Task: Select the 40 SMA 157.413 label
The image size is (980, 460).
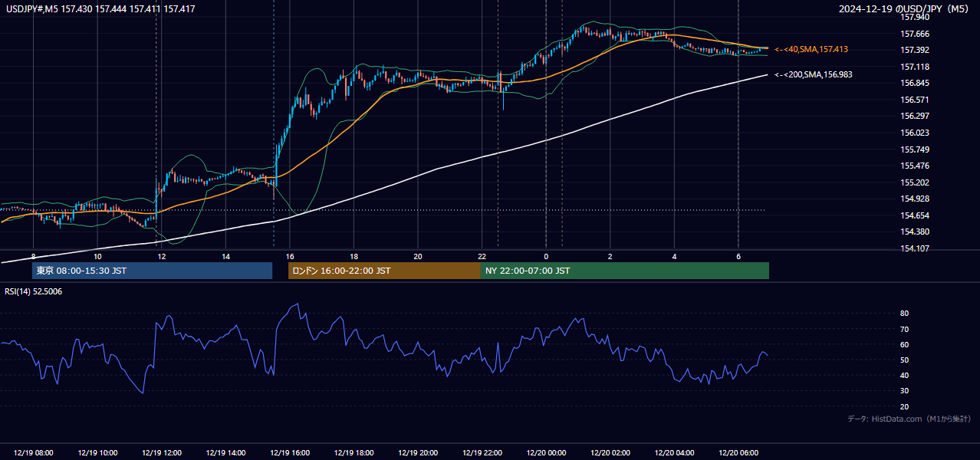Action: 811,49
